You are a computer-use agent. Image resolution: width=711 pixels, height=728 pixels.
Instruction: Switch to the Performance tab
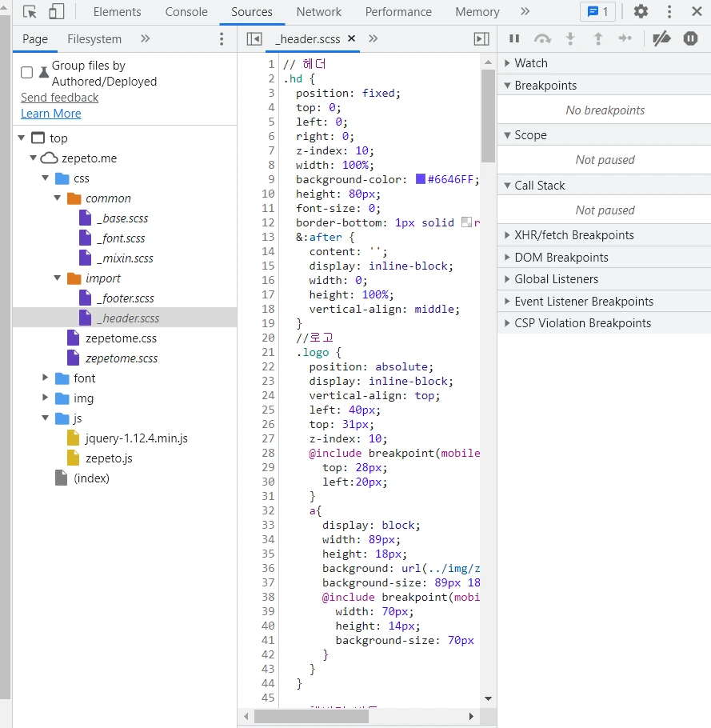(x=398, y=12)
